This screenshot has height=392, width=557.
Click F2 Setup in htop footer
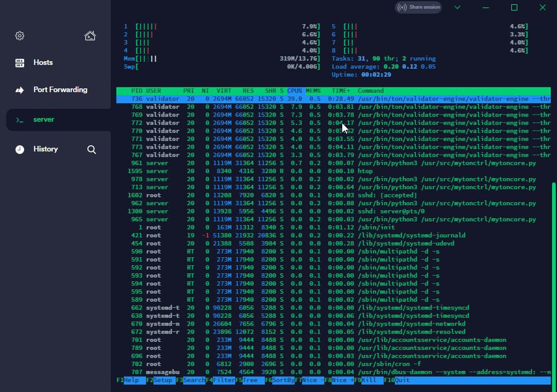(160, 380)
